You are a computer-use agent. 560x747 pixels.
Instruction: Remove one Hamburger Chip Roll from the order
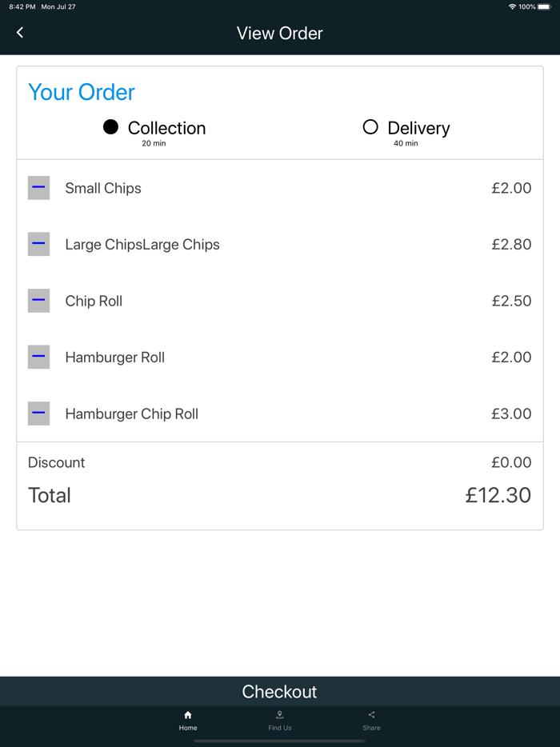tap(38, 413)
